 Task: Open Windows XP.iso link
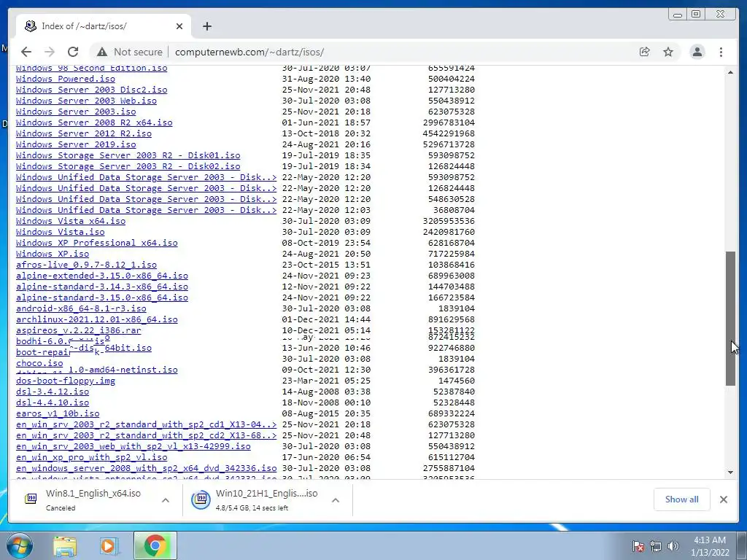[x=53, y=254]
